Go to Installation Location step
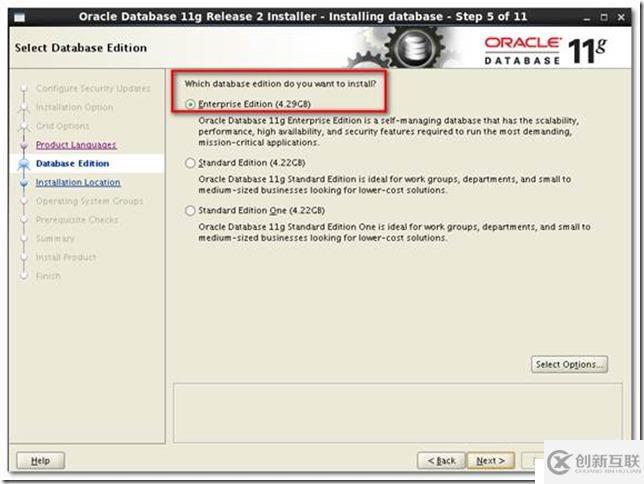This screenshot has height=484, width=644. coord(78,182)
